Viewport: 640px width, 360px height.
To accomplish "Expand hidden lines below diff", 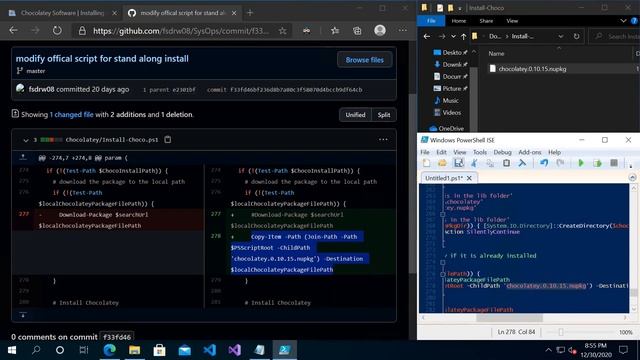I will coord(23,315).
